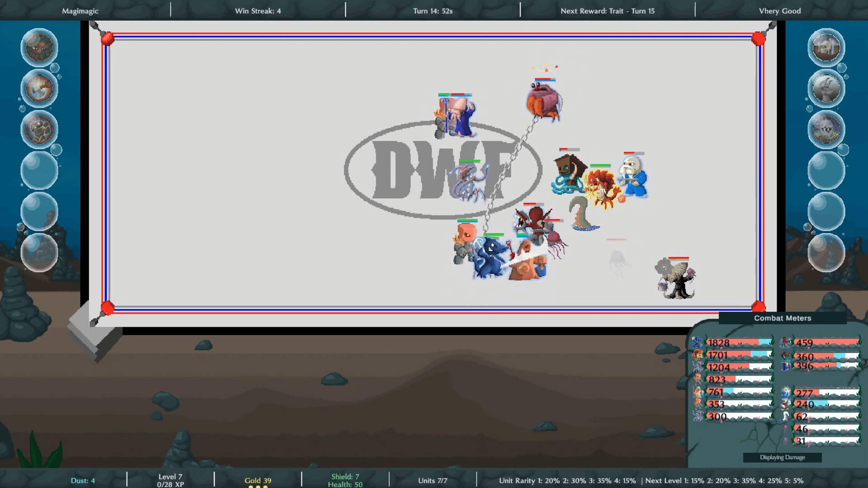Viewport: 868px width, 488px height.
Task: Select the second left trait bubble
Action: [39, 89]
